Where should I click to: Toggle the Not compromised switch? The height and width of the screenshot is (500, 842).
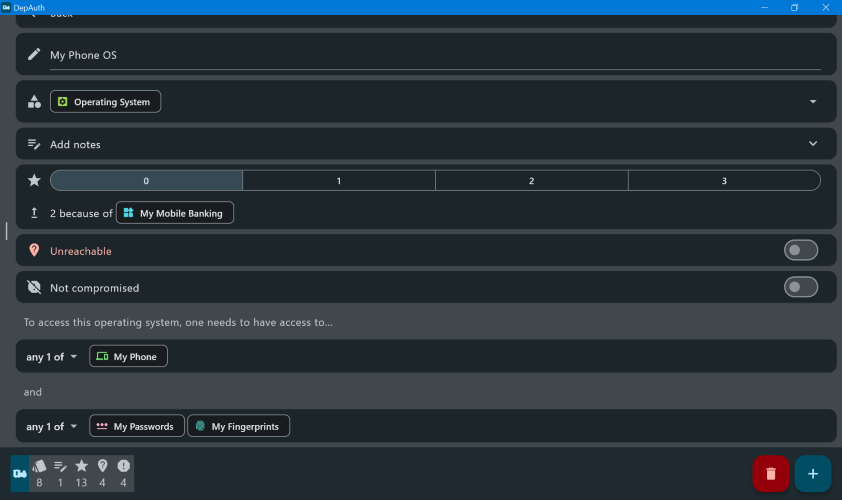click(801, 287)
